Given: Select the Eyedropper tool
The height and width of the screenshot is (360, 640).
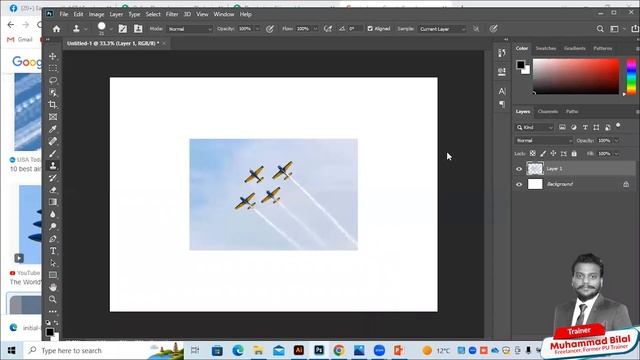Looking at the screenshot, I should pyautogui.click(x=53, y=129).
